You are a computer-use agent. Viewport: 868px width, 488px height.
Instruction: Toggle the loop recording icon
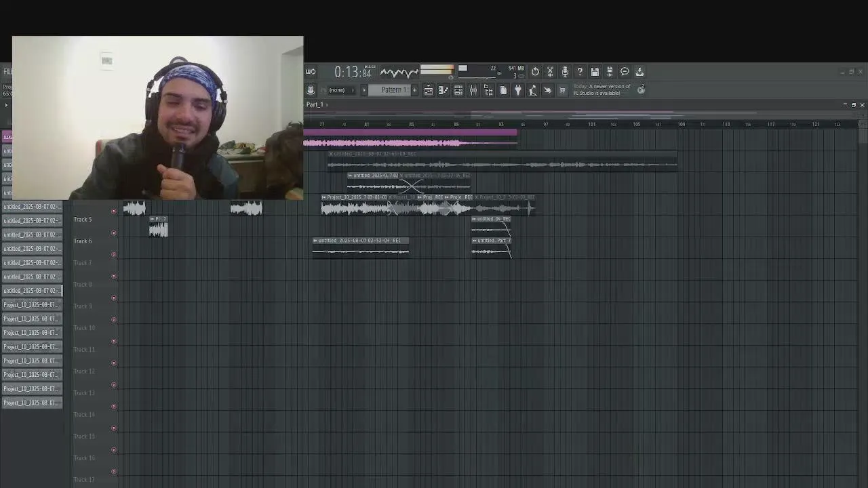(311, 72)
